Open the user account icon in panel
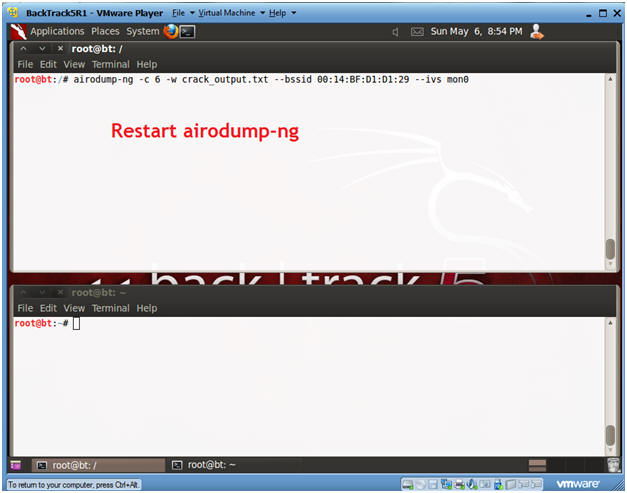The image size is (627, 493). coord(536,32)
